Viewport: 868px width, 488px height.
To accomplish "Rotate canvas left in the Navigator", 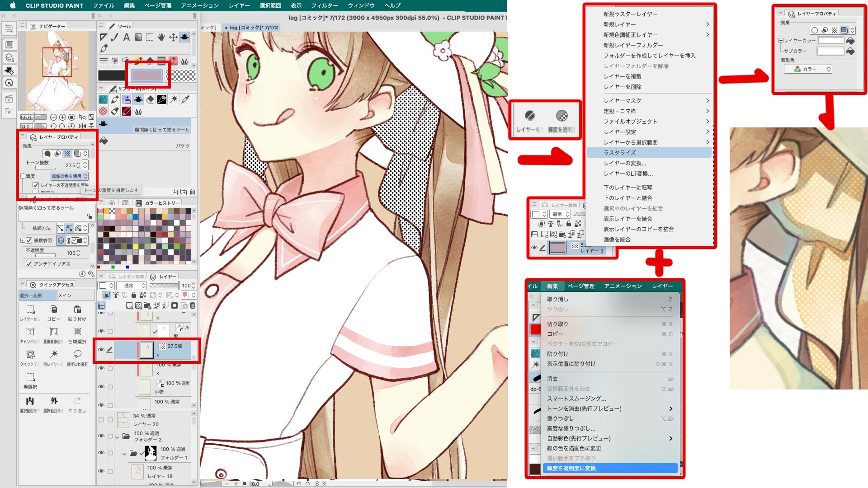I will 53,126.
